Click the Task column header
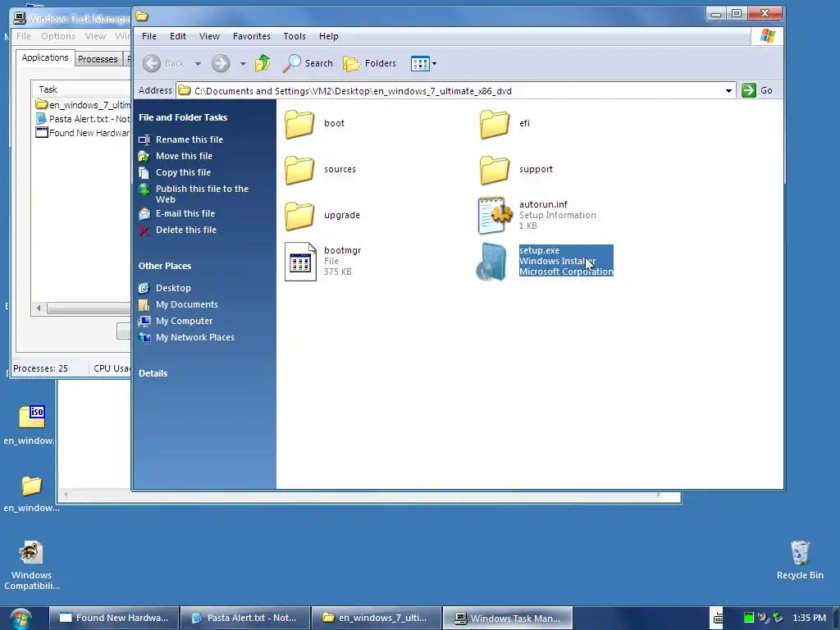This screenshot has height=630, width=840. [81, 89]
